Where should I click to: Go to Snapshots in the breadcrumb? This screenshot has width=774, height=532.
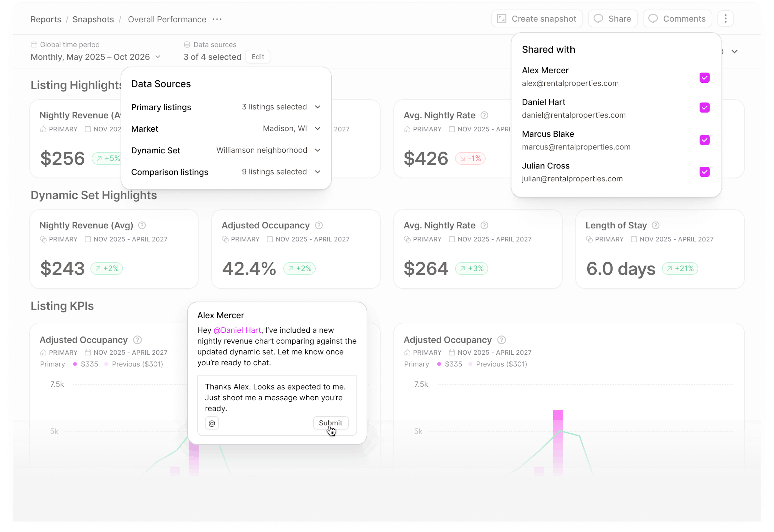coord(93,19)
